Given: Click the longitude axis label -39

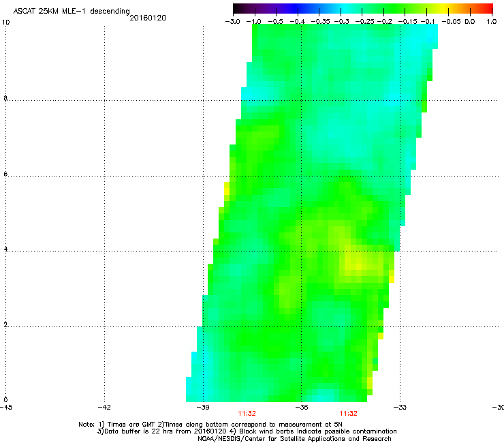Looking at the screenshot, I should click(203, 408).
